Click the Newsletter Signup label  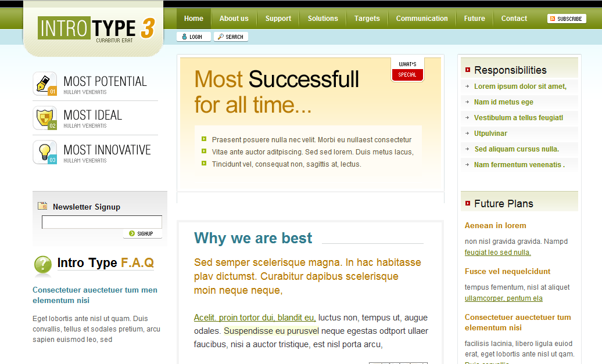87,207
